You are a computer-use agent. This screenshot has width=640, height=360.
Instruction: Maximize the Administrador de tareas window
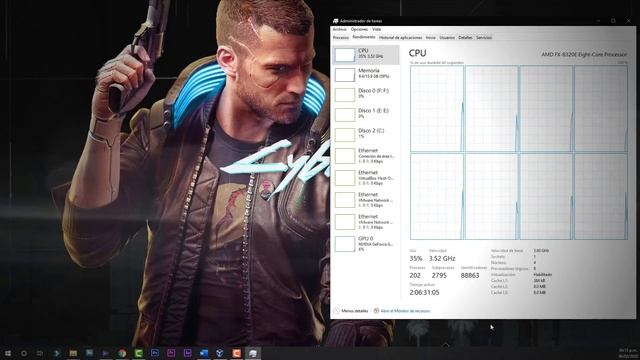click(613, 21)
